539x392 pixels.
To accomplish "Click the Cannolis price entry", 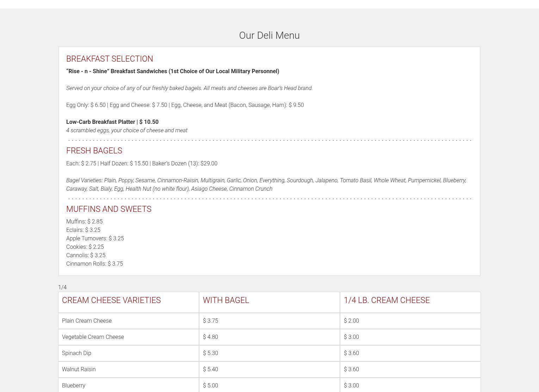I will coord(86,255).
